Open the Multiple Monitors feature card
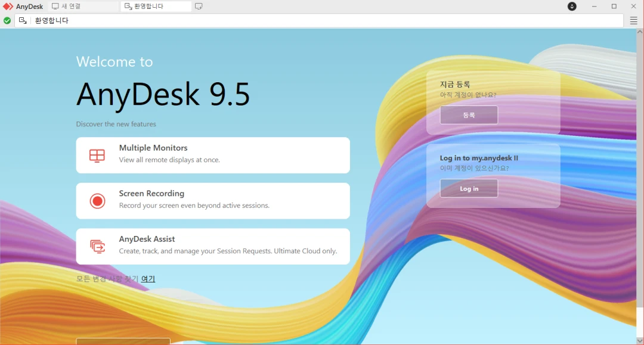The image size is (644, 345). 213,155
